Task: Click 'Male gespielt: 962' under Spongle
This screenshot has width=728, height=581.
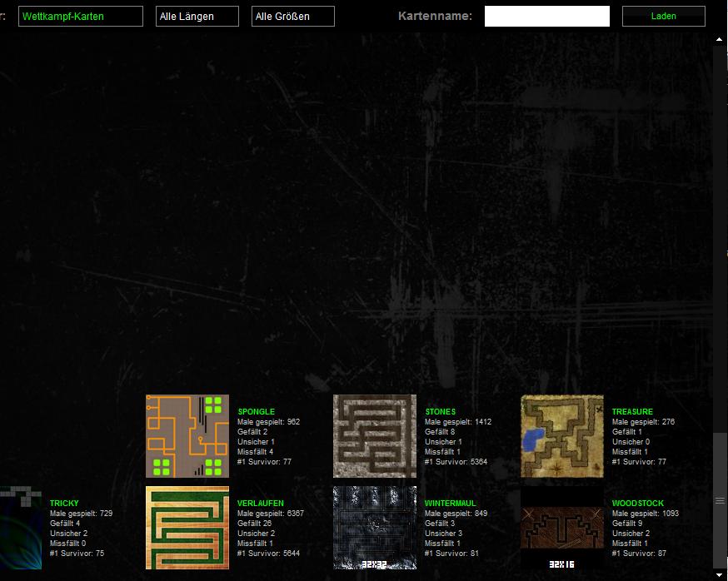Action: (x=269, y=422)
